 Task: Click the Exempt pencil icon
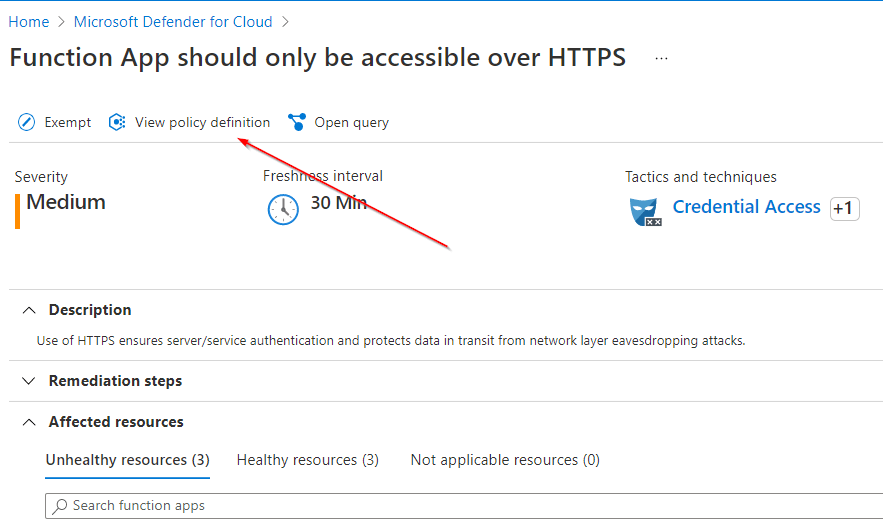pyautogui.click(x=27, y=123)
